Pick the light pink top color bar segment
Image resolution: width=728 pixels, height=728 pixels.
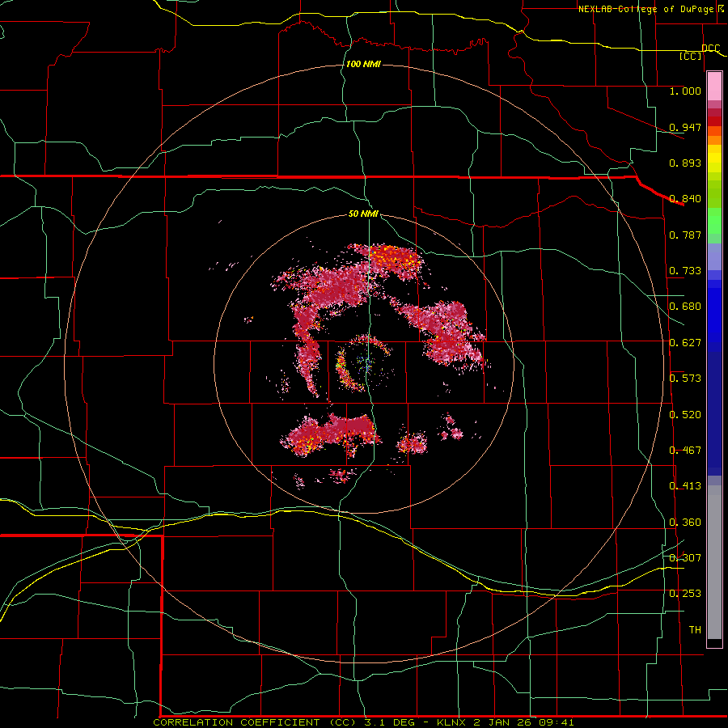(714, 86)
